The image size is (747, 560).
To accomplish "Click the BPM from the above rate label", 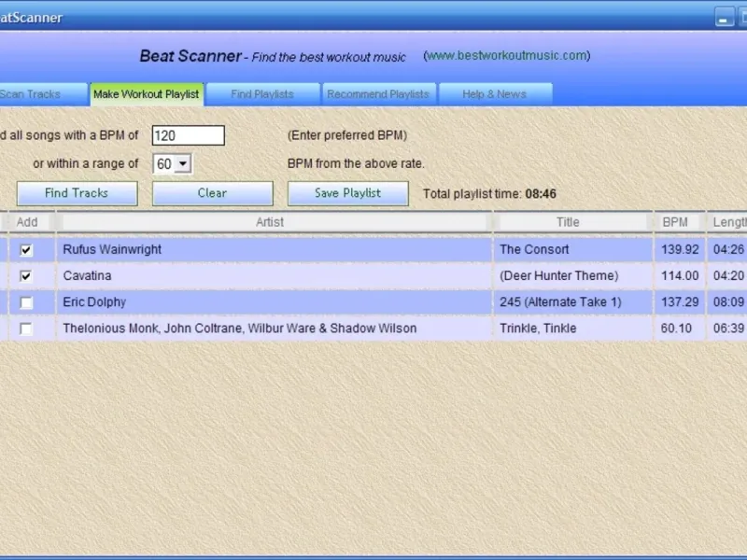I will click(356, 163).
